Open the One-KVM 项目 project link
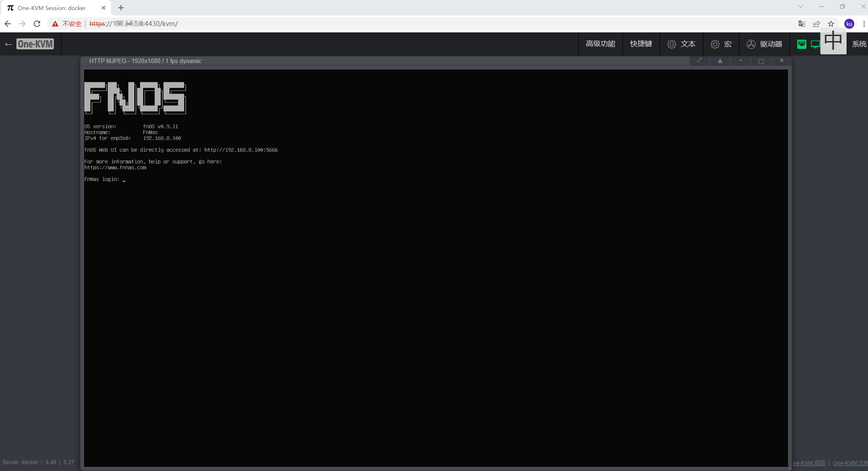Viewport: 868px width, 471px height. (809, 463)
